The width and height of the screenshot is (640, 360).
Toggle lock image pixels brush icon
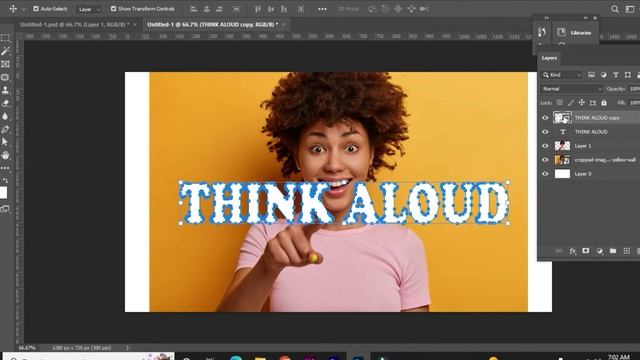click(x=571, y=102)
